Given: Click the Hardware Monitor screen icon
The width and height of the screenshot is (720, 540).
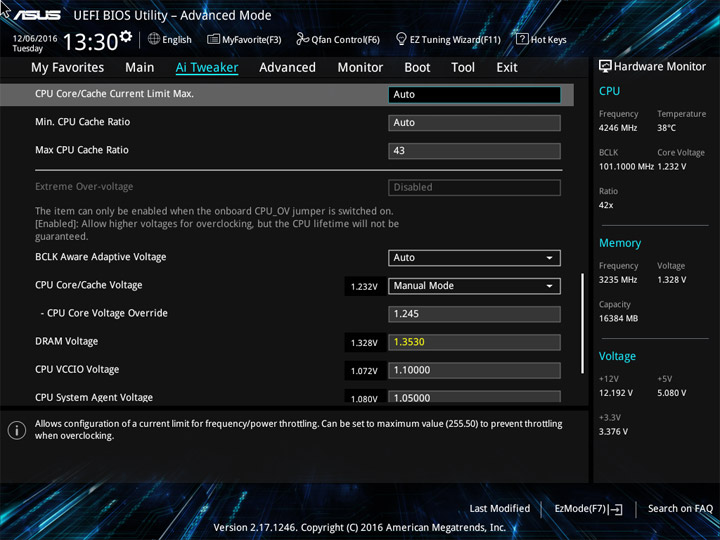Looking at the screenshot, I should [x=605, y=66].
